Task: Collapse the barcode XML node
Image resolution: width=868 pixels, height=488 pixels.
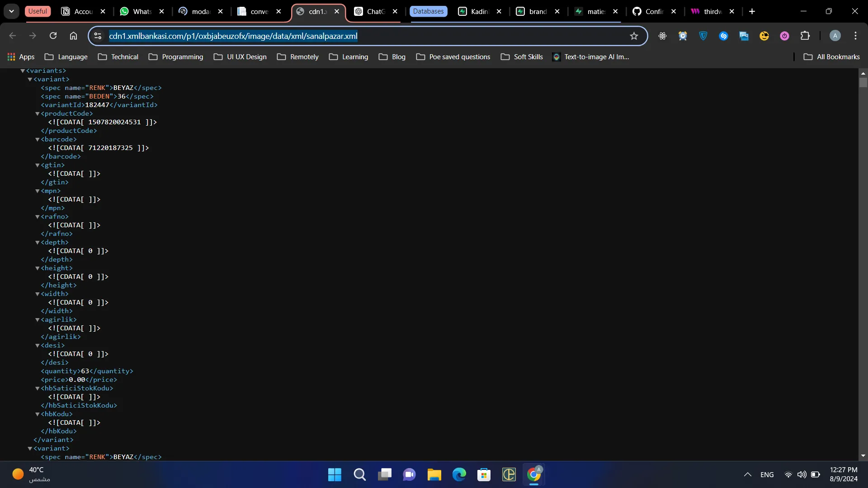Action: point(38,140)
